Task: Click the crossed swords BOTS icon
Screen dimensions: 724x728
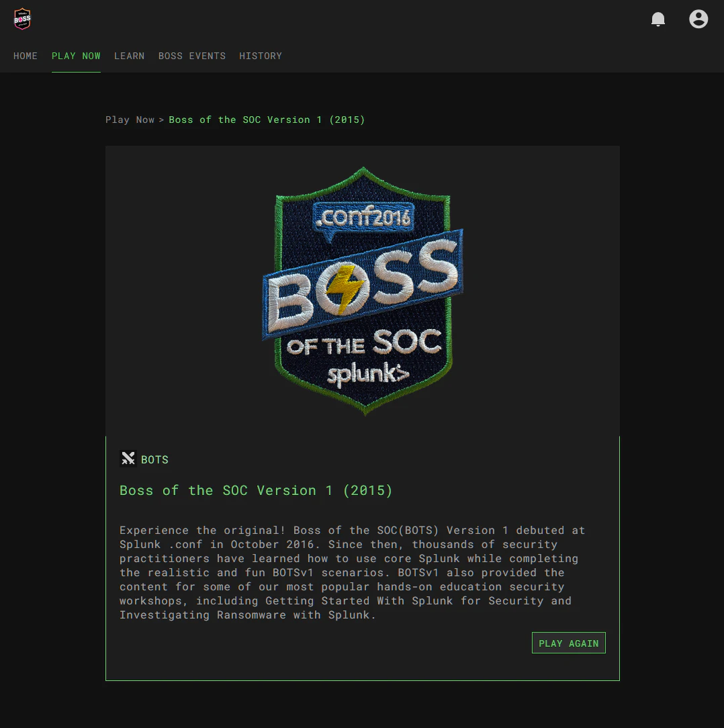Action: coord(128,459)
